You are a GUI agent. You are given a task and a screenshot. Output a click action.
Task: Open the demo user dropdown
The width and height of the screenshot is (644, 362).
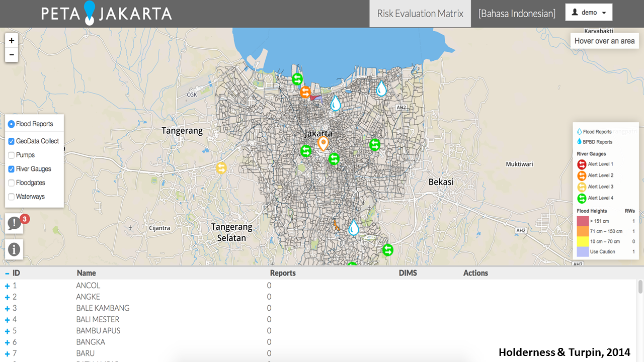tap(589, 13)
